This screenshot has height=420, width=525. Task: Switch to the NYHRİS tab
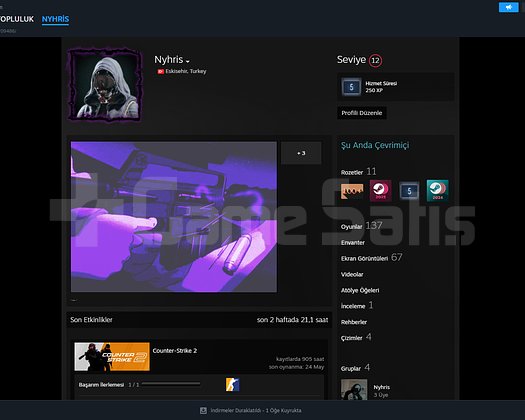coord(55,19)
